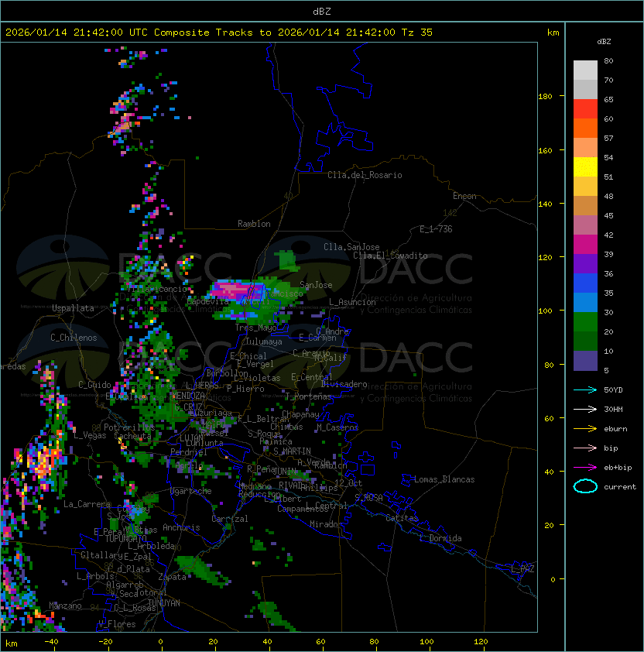This screenshot has height=652, width=644.
Task: Select the bright yellow 54-51 dBZ swatch
Action: (585, 167)
